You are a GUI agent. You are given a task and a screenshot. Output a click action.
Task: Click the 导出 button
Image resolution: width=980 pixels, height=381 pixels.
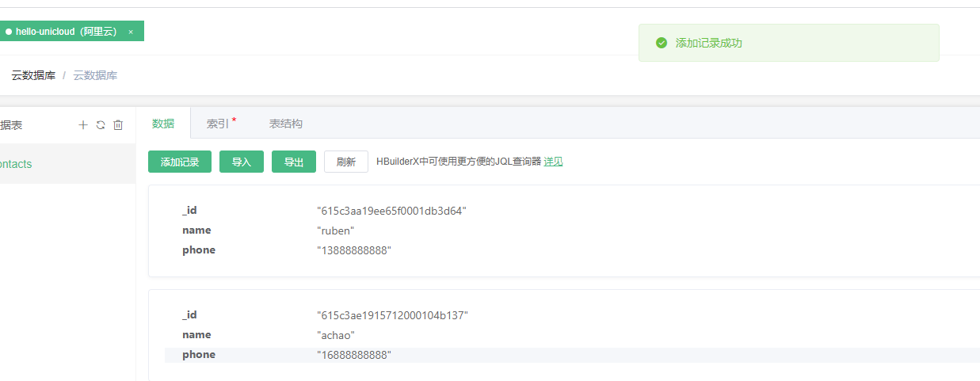pos(294,162)
